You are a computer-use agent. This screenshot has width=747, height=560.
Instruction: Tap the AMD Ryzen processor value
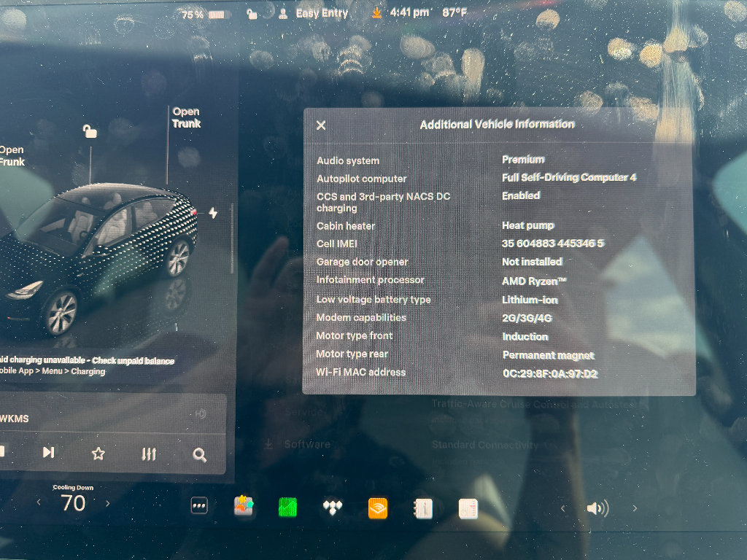[534, 281]
